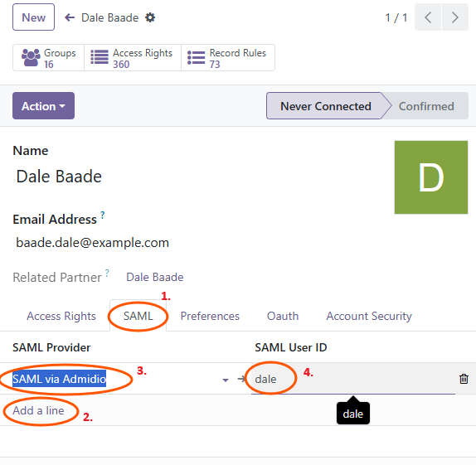Go to previous record with left chevron
Screen dimensions: 476x465
(428, 17)
